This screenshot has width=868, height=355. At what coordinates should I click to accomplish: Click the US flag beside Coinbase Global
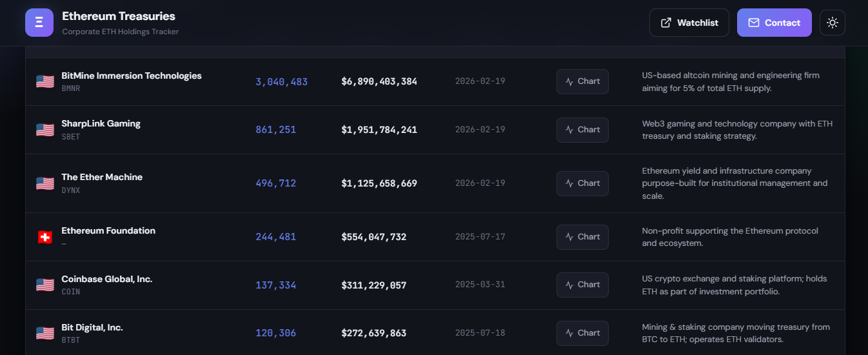(45, 285)
